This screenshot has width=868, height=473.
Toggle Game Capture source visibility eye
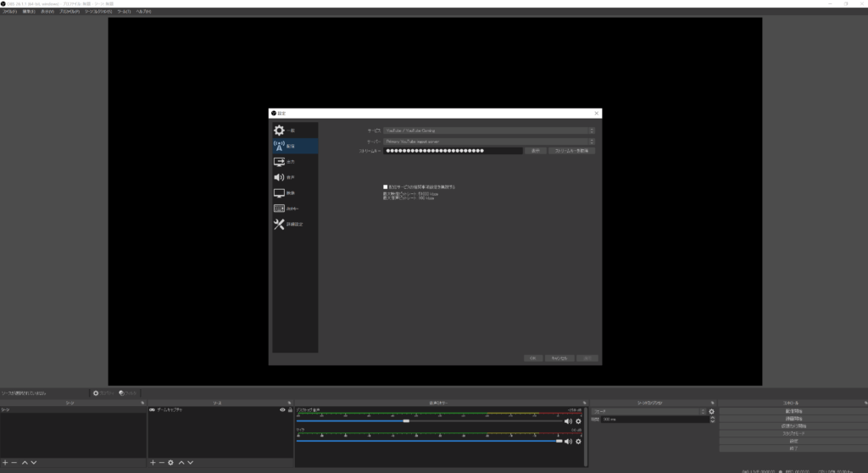click(282, 410)
